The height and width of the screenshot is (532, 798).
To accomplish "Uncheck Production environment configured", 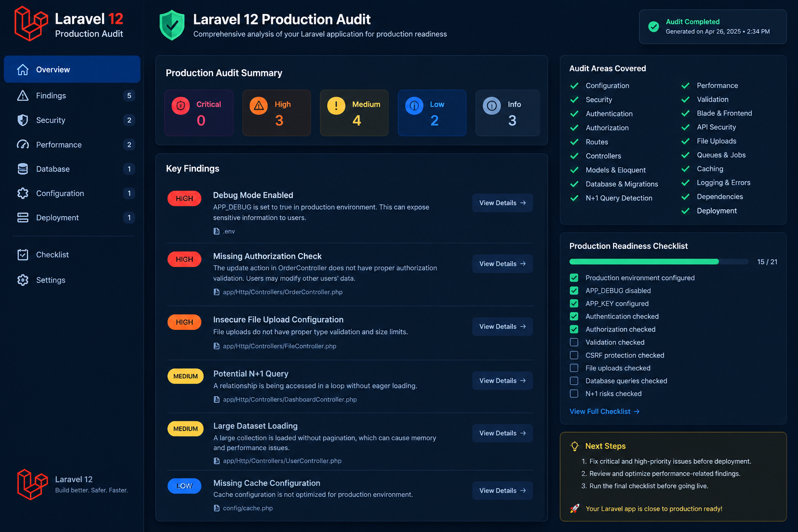I will point(574,278).
